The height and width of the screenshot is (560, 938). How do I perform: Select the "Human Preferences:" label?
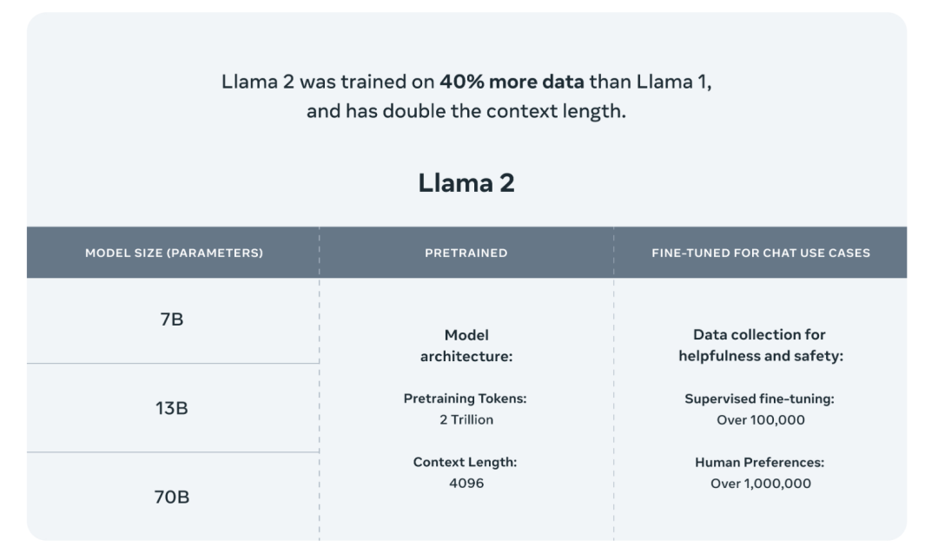click(x=761, y=463)
